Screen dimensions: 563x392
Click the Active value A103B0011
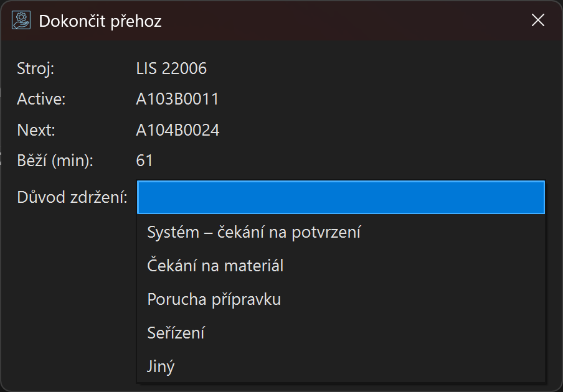coord(177,100)
